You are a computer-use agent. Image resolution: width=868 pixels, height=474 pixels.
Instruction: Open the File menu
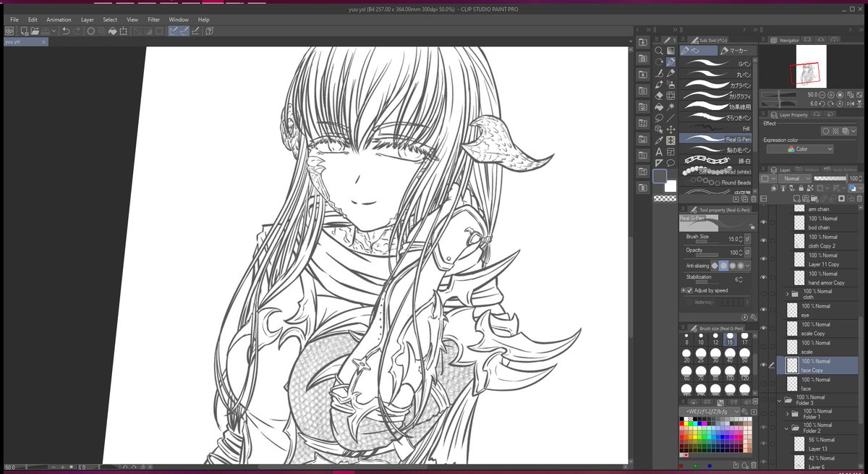pos(14,20)
